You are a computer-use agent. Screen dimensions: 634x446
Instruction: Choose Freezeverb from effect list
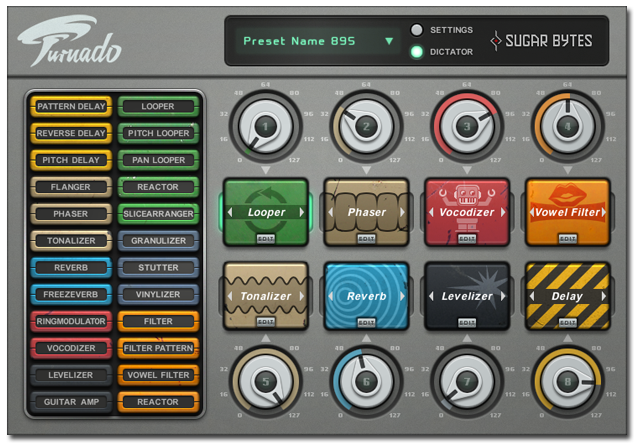71,294
